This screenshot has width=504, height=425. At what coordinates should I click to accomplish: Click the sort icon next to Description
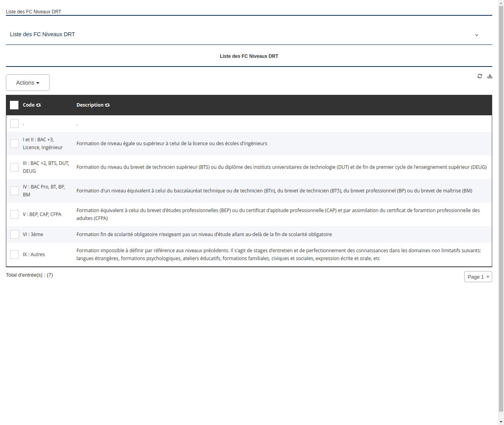(107, 105)
